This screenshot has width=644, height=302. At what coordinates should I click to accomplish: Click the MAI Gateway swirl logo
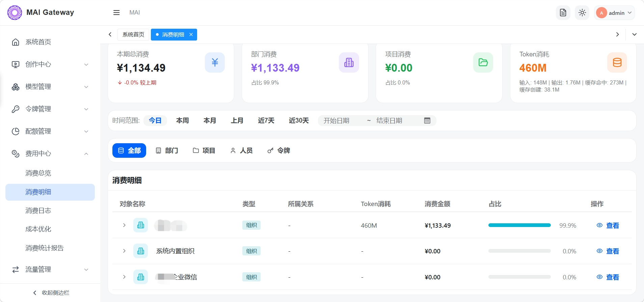pyautogui.click(x=15, y=12)
